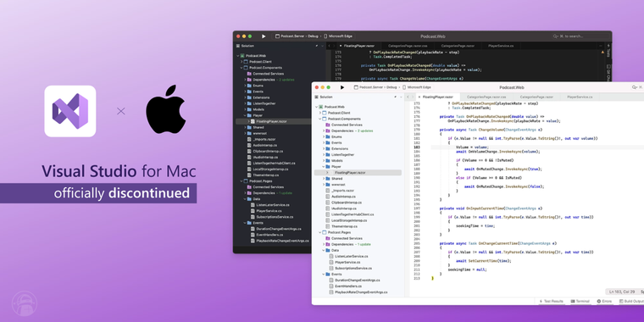Open _Imports.razor file in light window
The height and width of the screenshot is (322, 644).
(x=343, y=191)
